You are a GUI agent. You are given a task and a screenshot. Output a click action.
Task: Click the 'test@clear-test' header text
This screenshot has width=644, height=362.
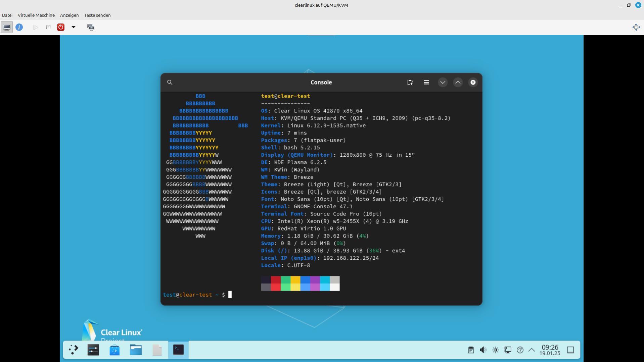(285, 96)
